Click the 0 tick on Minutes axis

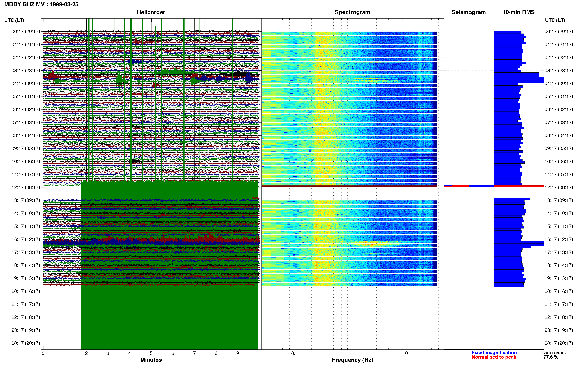coord(43,353)
